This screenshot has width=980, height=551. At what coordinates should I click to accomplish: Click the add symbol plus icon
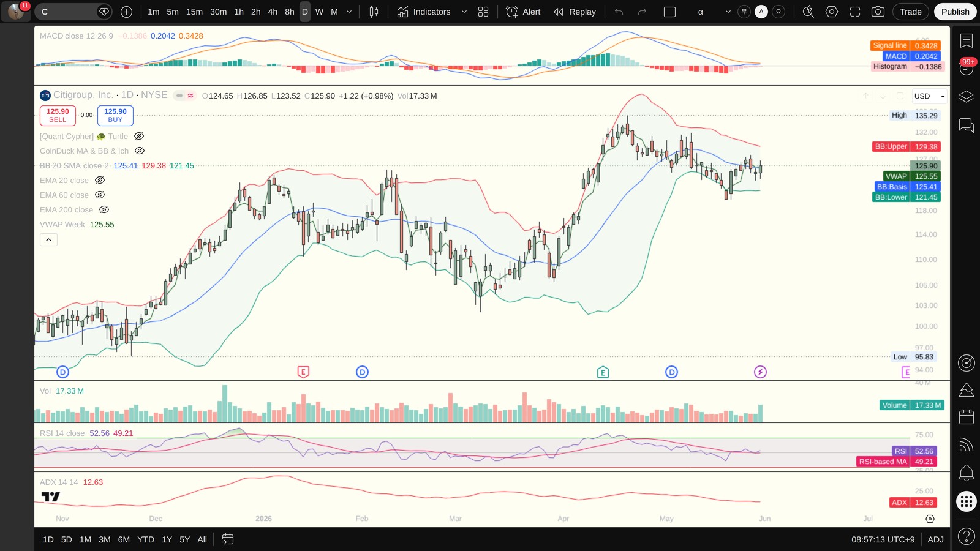(x=126, y=12)
